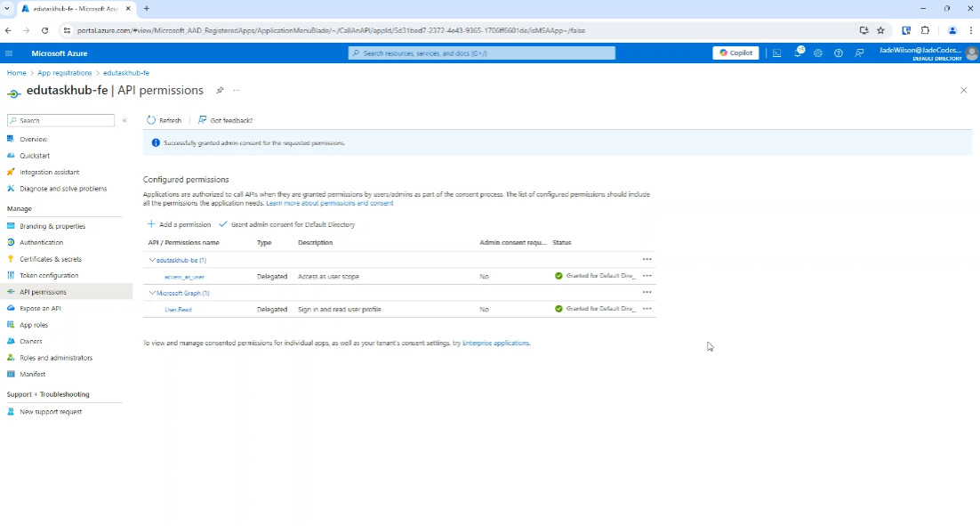The height and width of the screenshot is (526, 980).
Task: Open Expose an API
Action: [x=40, y=308]
